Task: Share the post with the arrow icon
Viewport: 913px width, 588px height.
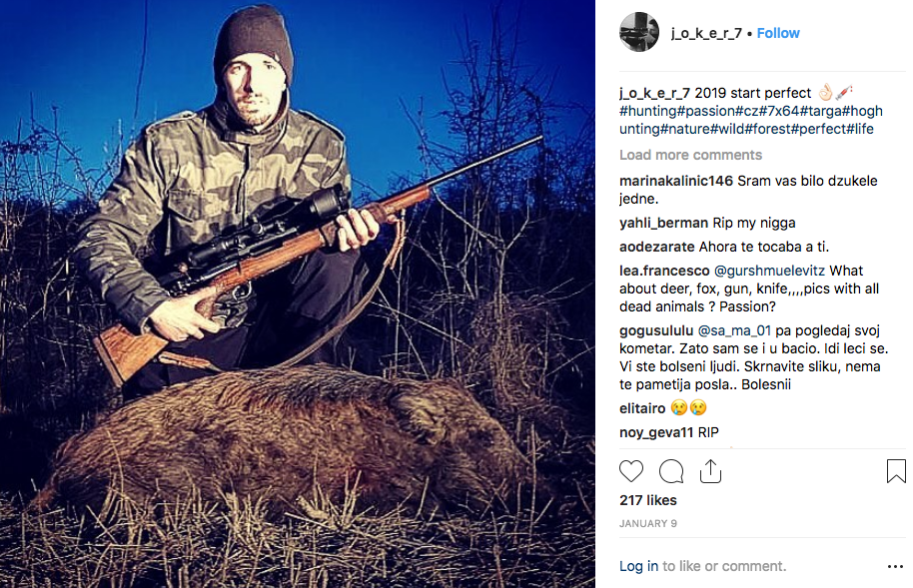Action: 710,470
